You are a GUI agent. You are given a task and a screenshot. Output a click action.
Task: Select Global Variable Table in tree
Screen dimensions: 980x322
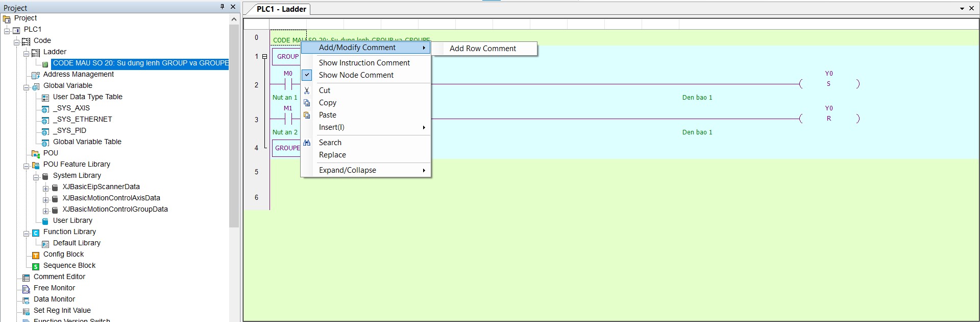[87, 142]
